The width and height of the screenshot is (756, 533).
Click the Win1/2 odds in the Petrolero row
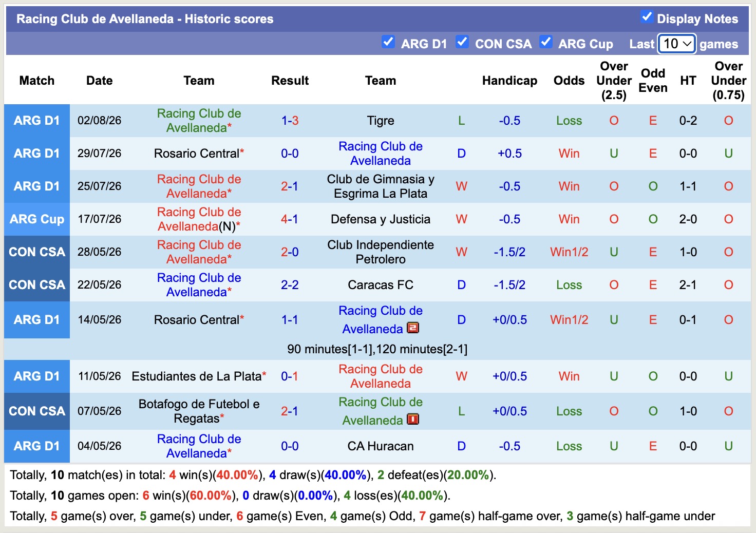click(x=569, y=252)
